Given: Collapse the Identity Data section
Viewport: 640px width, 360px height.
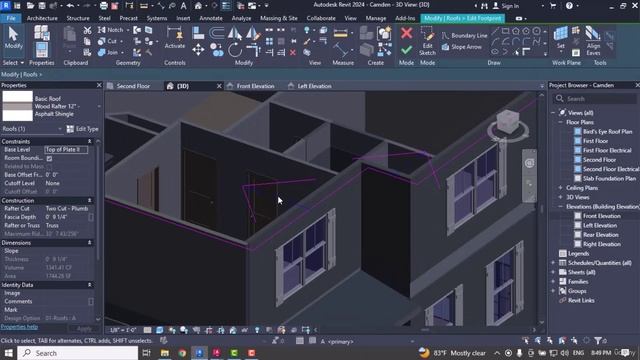Looking at the screenshot, I should (89, 284).
